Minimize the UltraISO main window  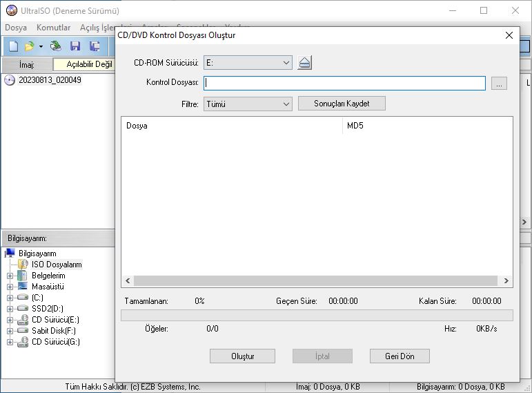click(453, 11)
